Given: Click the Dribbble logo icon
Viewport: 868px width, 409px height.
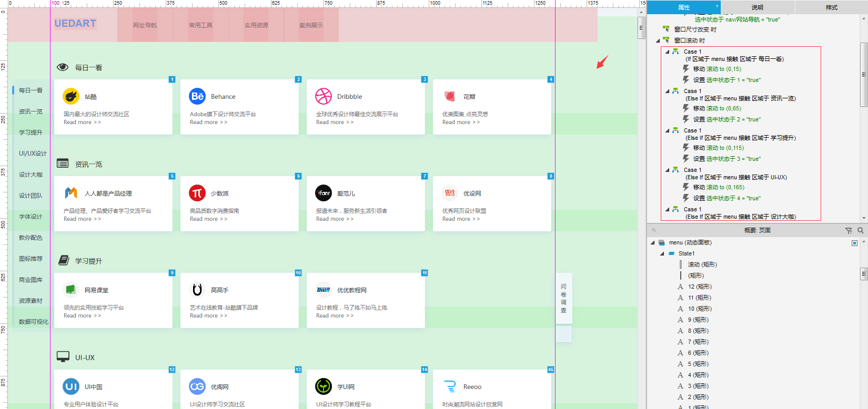Looking at the screenshot, I should (324, 96).
